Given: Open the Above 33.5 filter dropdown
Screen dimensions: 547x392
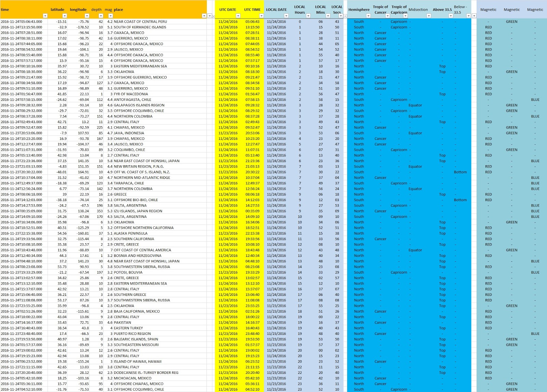Looking at the screenshot, I should tap(451, 16).
